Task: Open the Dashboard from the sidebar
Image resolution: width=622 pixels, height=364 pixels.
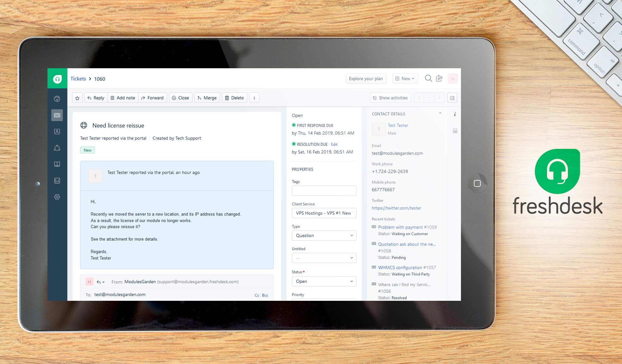Action: 57,99
